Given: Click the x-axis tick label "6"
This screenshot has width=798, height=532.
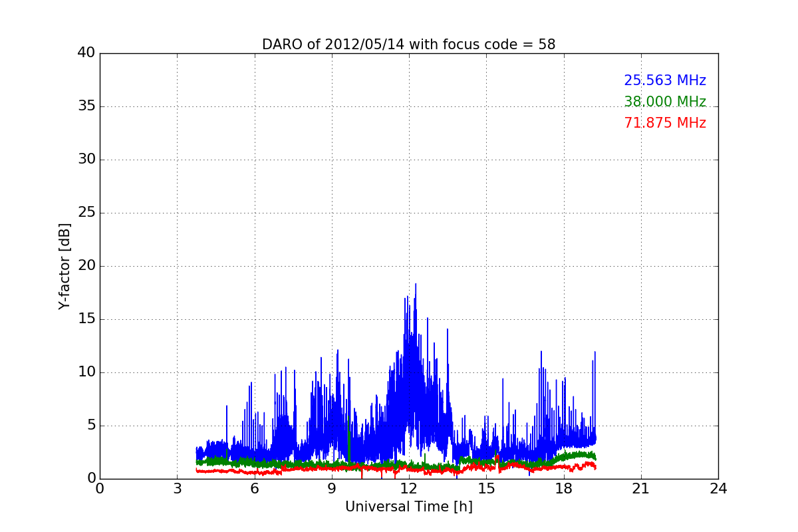Looking at the screenshot, I should tap(255, 488).
